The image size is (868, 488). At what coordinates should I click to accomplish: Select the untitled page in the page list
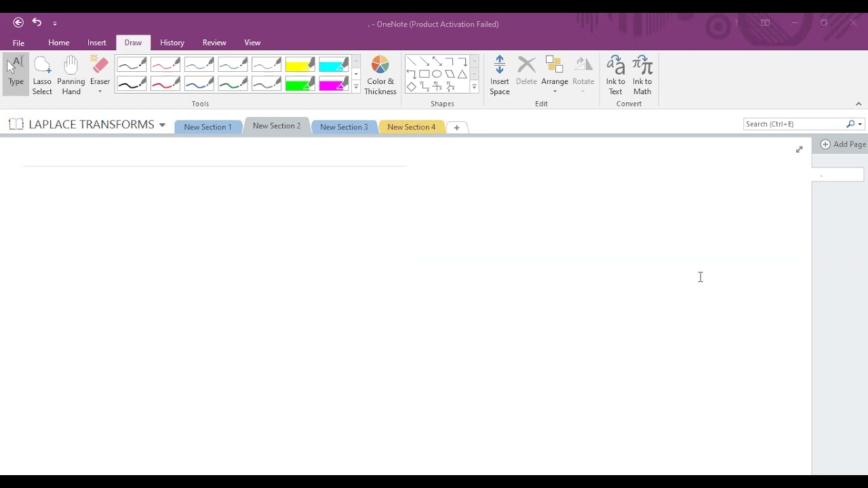click(838, 176)
